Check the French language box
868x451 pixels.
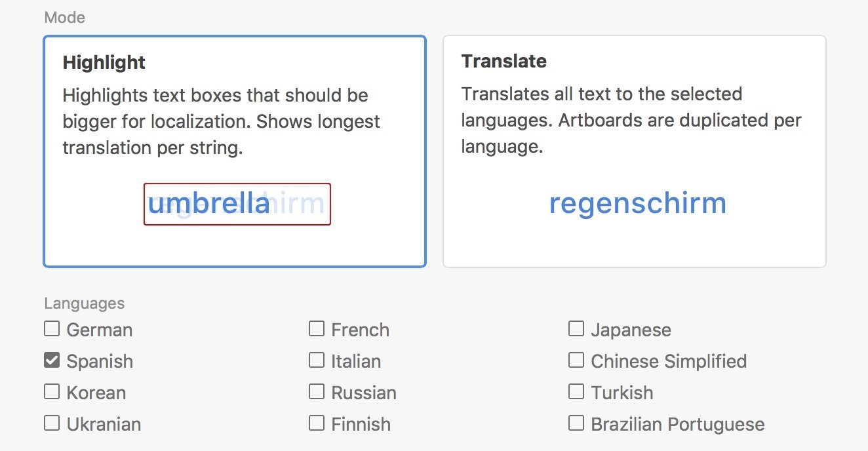[x=317, y=328]
